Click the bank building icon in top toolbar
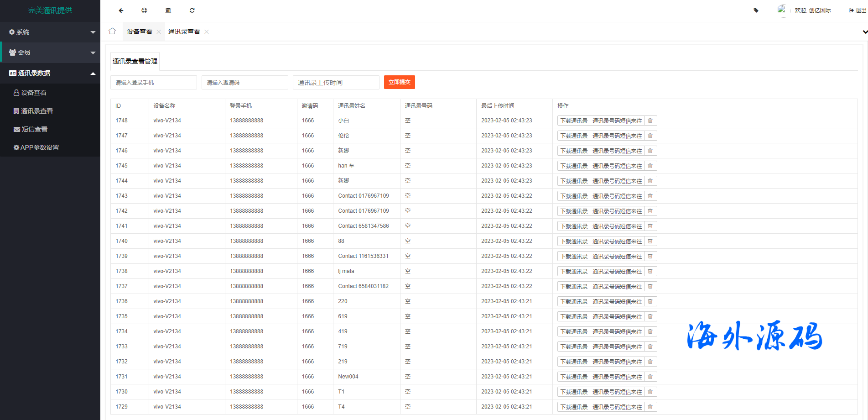 pyautogui.click(x=168, y=10)
